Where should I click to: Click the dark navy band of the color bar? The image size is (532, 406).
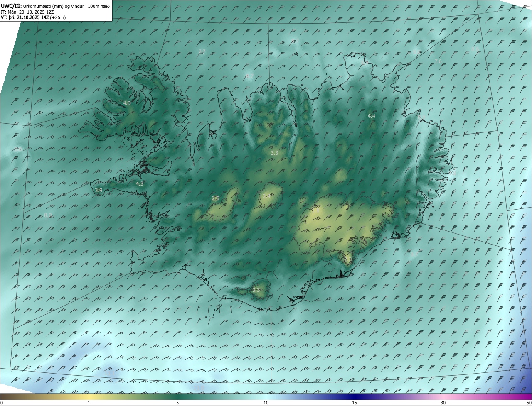[355, 396]
